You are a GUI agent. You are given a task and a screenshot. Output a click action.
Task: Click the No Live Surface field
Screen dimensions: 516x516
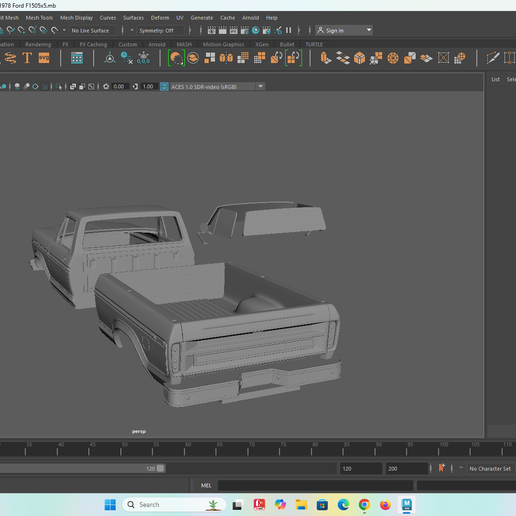(x=93, y=30)
